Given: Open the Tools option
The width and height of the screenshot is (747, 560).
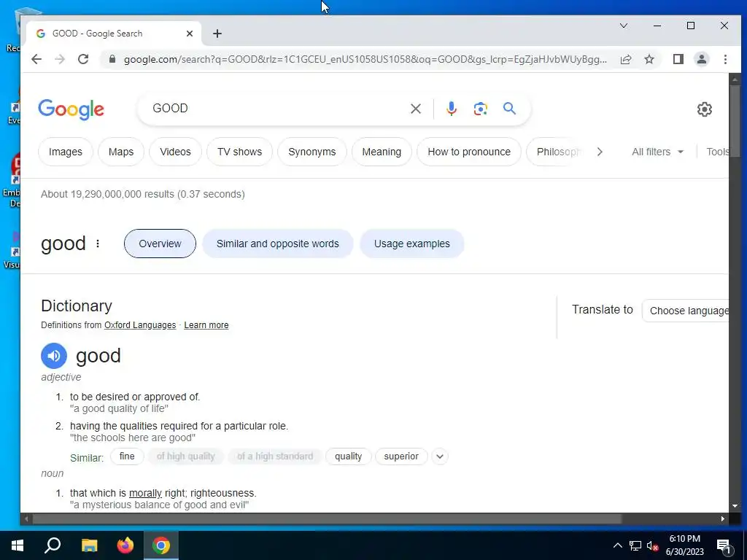Looking at the screenshot, I should pyautogui.click(x=717, y=152).
